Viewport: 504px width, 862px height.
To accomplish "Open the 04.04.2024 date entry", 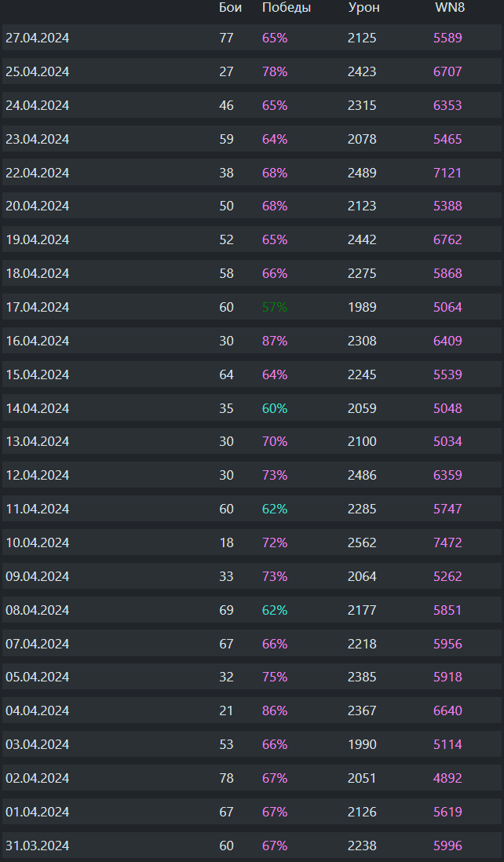I will click(x=37, y=710).
